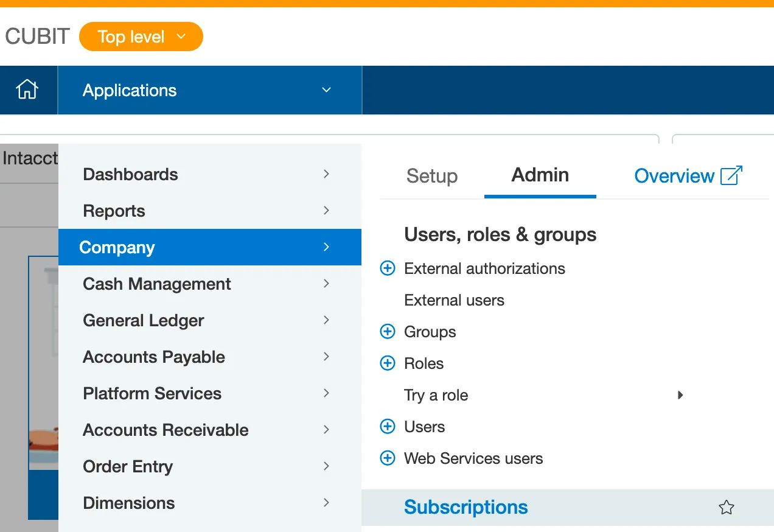
Task: Expand the Reports submenu chevron
Action: pyautogui.click(x=327, y=211)
